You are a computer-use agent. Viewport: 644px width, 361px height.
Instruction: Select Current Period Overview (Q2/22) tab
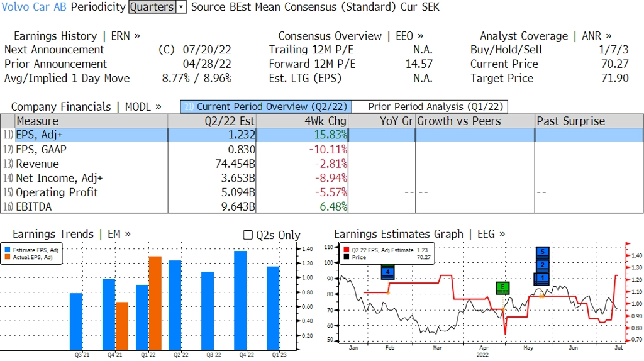click(266, 107)
